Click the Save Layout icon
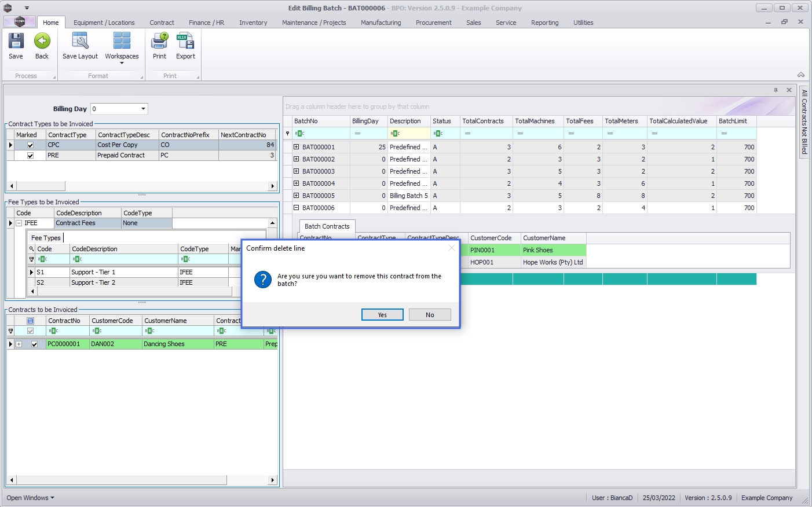The image size is (812, 507). click(80, 42)
